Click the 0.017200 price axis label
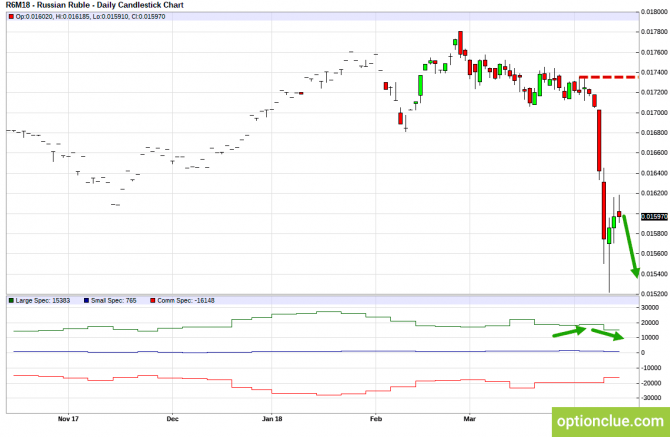This screenshot has height=437, width=670. [654, 93]
